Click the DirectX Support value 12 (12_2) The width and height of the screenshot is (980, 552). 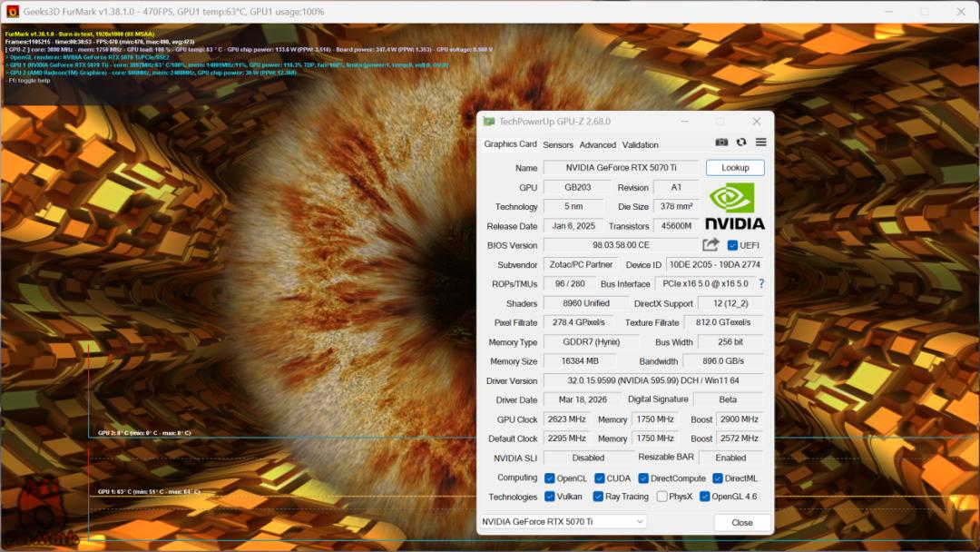coord(730,303)
